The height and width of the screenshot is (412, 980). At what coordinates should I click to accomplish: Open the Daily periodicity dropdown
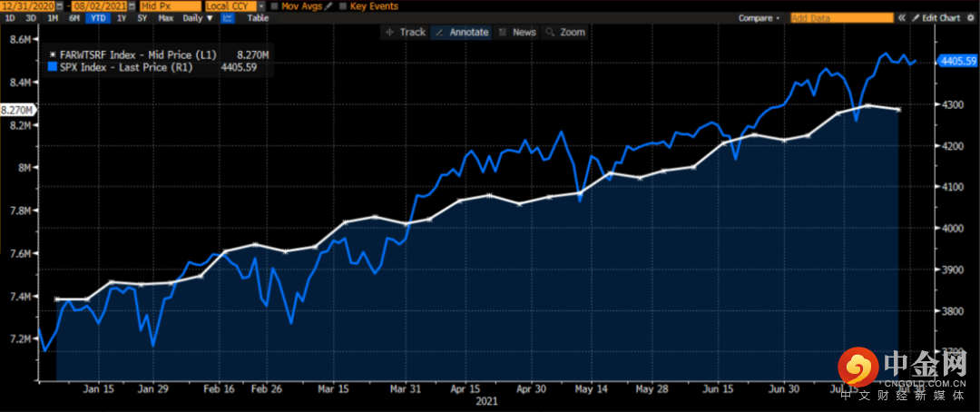(x=198, y=18)
